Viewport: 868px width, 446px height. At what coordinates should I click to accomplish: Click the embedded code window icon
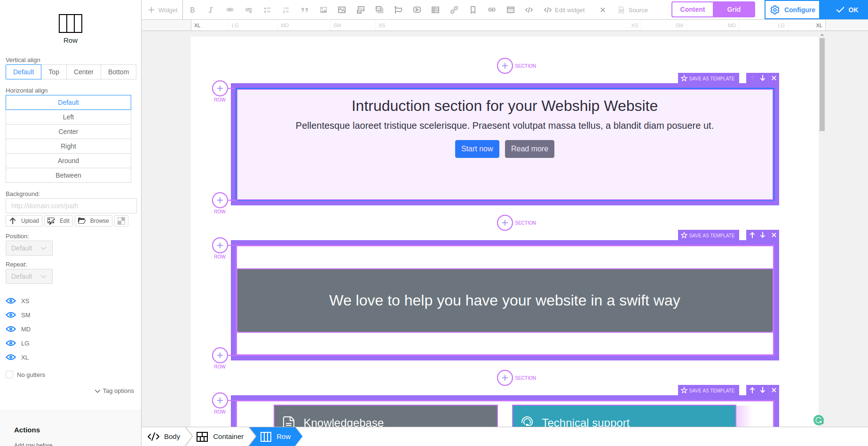coord(511,10)
